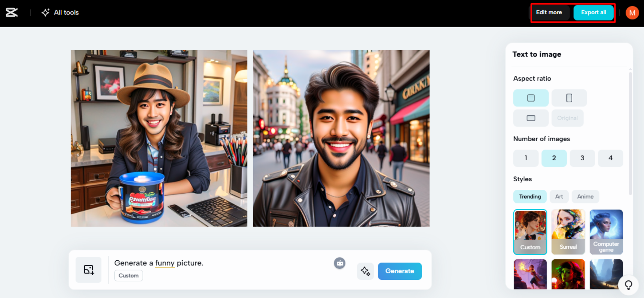The height and width of the screenshot is (298, 644).
Task: Click the add reference image icon
Action: [x=88, y=270]
